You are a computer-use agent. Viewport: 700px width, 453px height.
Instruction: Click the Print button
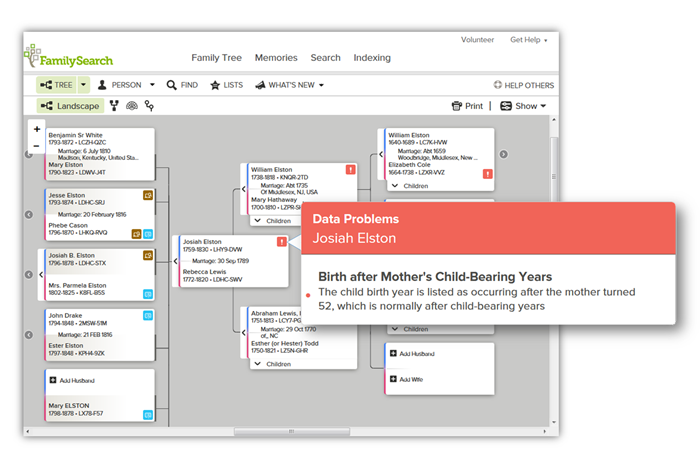click(x=467, y=106)
